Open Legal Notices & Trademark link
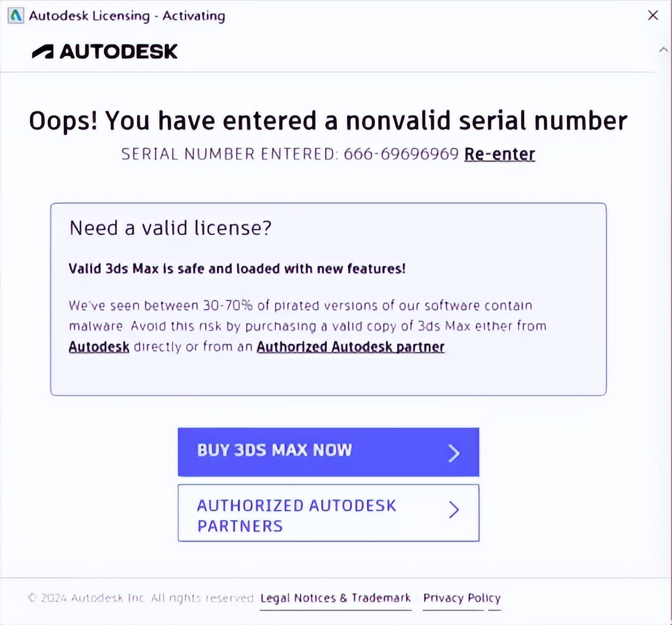 [335, 598]
